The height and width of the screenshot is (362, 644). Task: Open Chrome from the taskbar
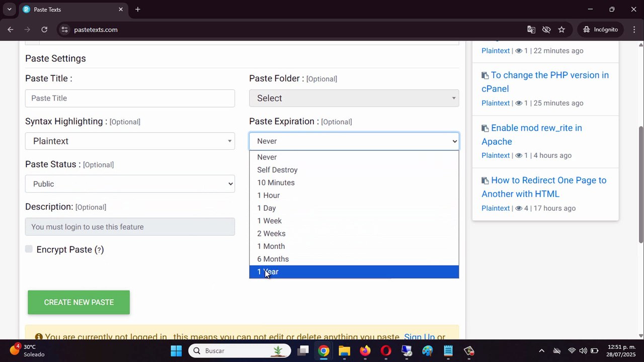tap(324, 350)
